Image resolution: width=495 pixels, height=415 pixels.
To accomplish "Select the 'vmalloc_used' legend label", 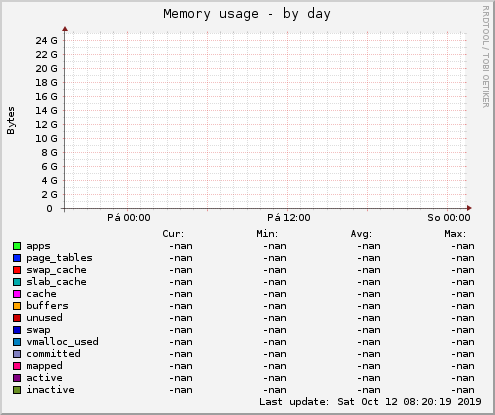I will pyautogui.click(x=62, y=342).
